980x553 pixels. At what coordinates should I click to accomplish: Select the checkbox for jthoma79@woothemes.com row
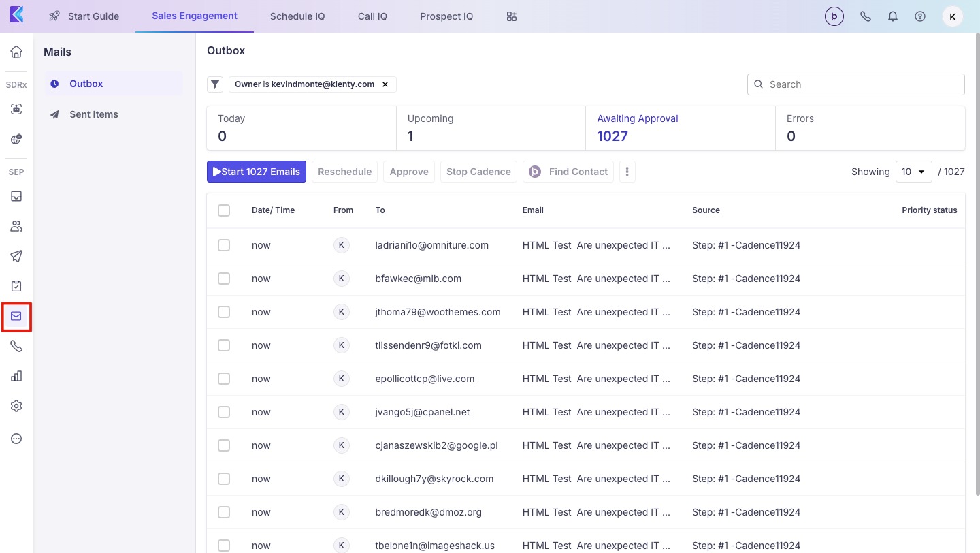pyautogui.click(x=224, y=312)
